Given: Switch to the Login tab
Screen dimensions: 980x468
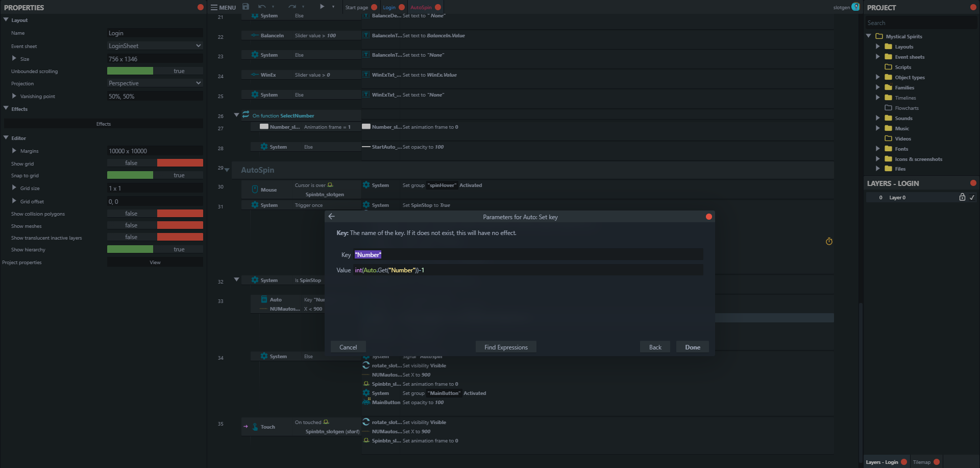Looking at the screenshot, I should point(389,7).
